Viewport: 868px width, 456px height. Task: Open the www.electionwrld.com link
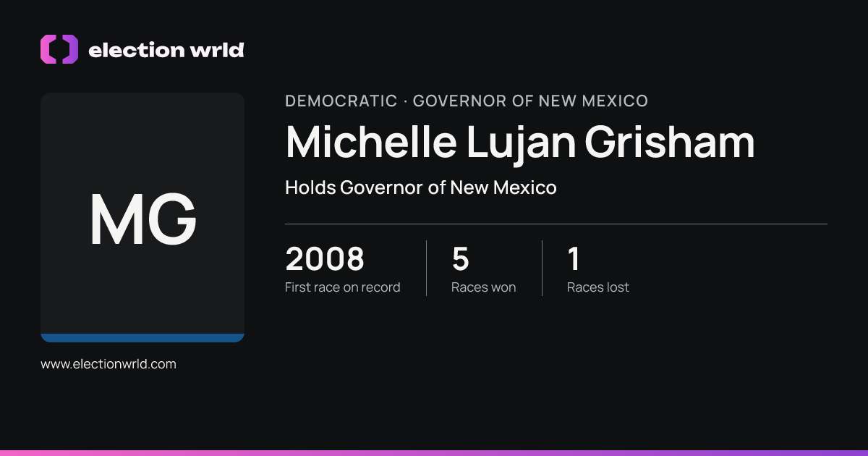pos(109,364)
